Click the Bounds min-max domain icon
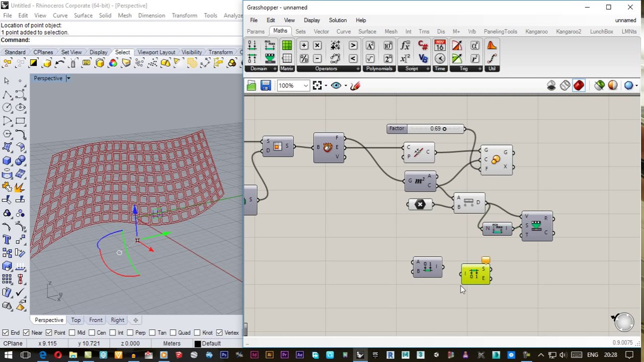644x362 pixels. [x=270, y=46]
